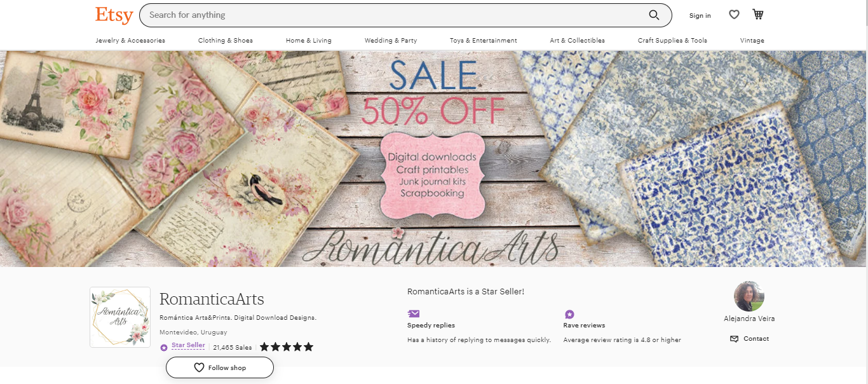
Task: Click the Sign in link
Action: coord(700,15)
